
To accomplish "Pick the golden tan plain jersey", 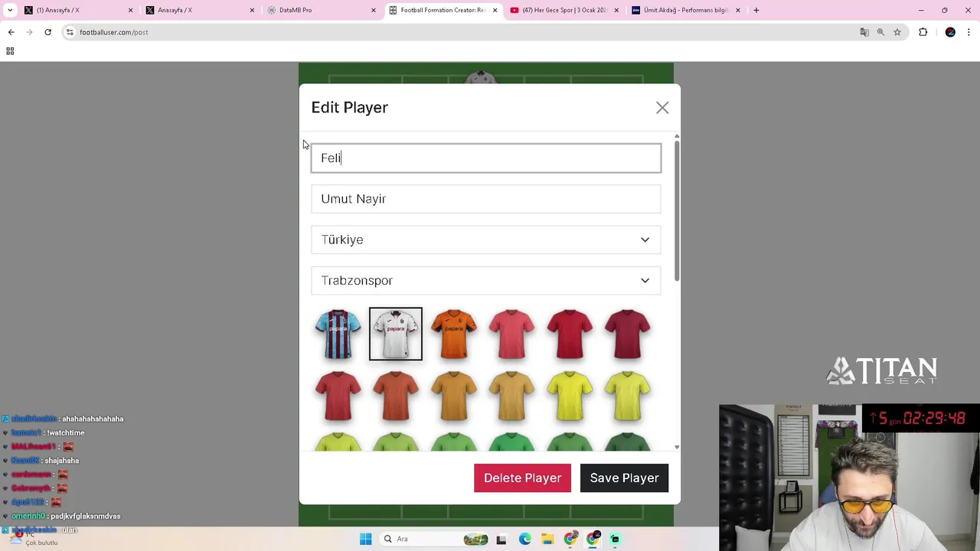I will click(511, 396).
